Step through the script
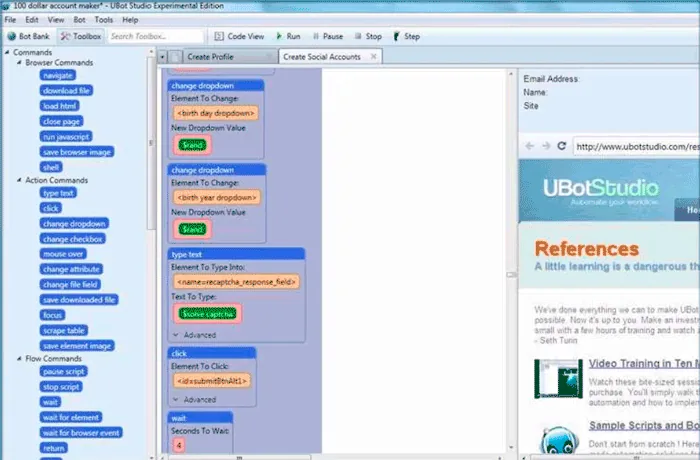Screen dimensions: 700x460 406,36
